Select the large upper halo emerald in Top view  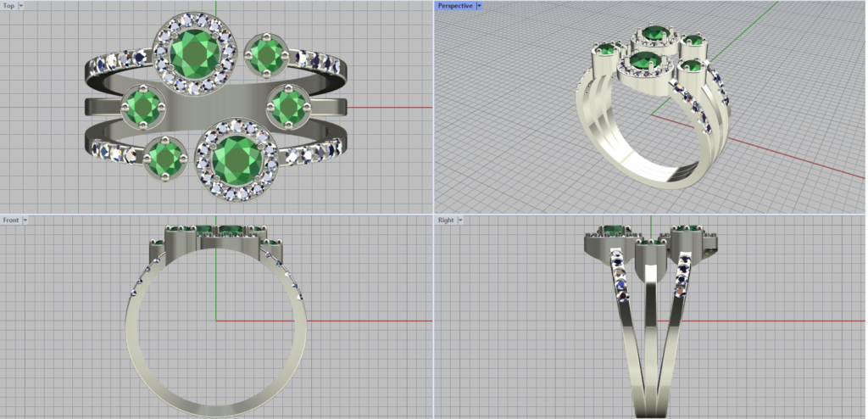coord(194,53)
